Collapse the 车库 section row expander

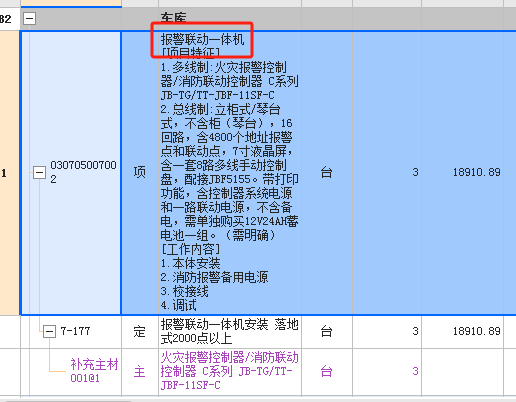(x=29, y=19)
